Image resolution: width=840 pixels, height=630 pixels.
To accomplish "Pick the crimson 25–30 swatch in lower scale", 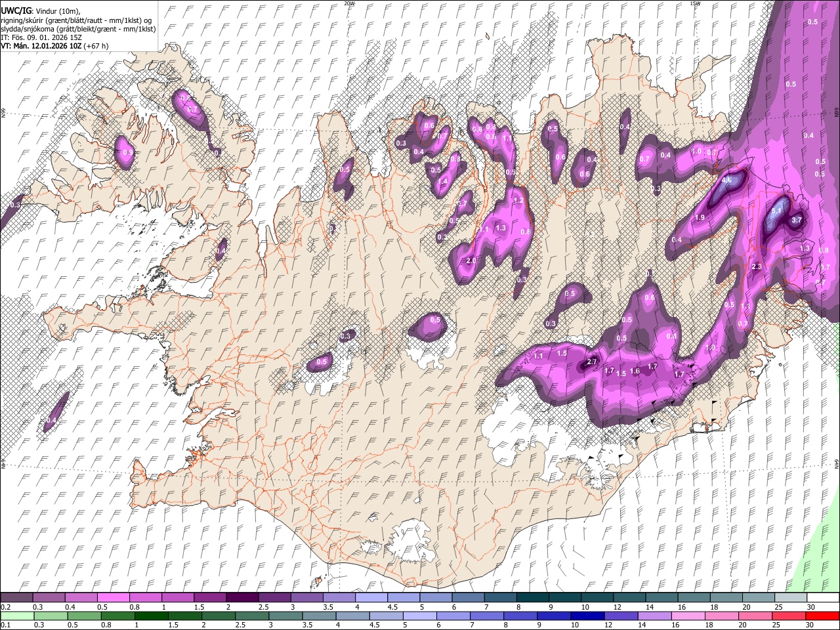I will click(788, 616).
